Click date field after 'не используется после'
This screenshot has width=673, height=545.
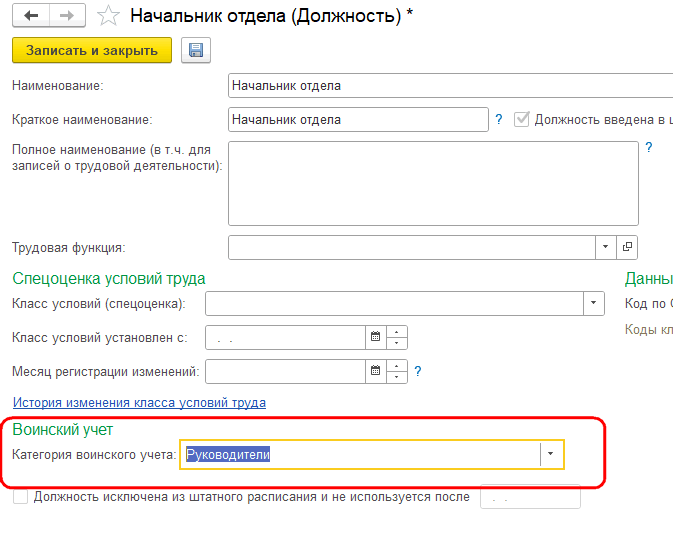pyautogui.click(x=530, y=497)
